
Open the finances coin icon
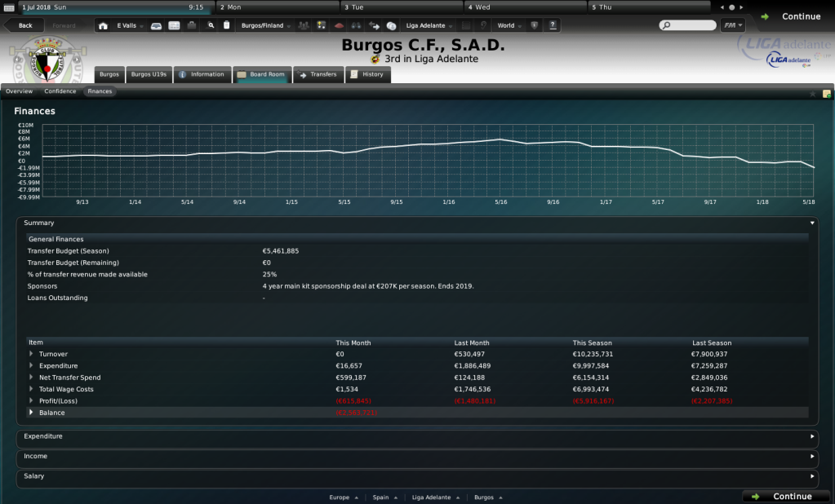click(x=392, y=25)
